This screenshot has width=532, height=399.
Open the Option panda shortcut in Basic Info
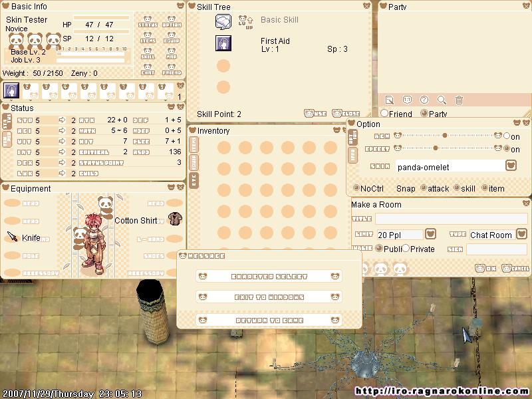click(172, 21)
